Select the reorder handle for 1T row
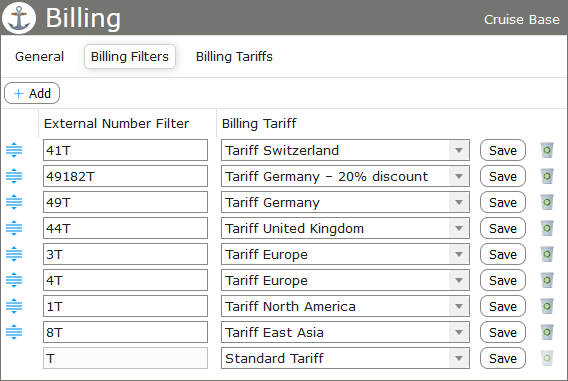 tap(14, 306)
